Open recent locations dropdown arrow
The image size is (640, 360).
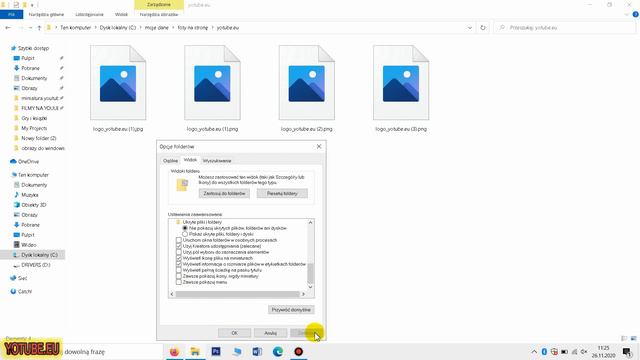click(30, 28)
